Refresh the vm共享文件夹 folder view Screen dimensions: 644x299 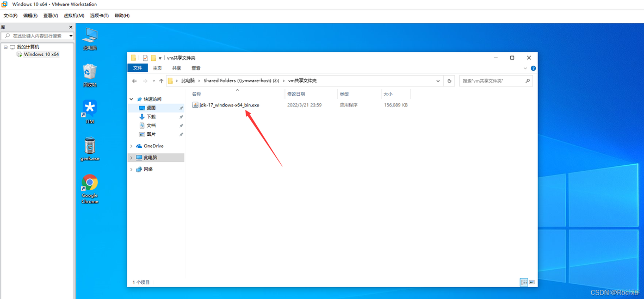(x=449, y=81)
